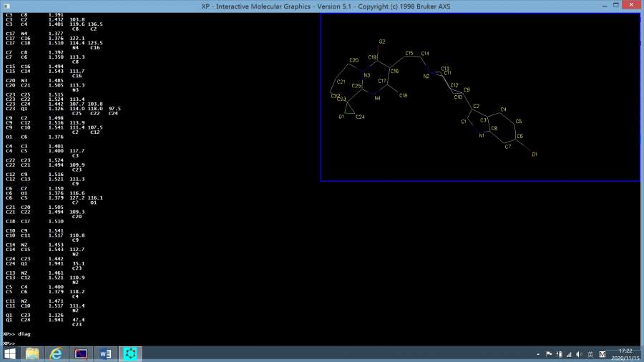
Task: Open the Windows Start button
Action: pyautogui.click(x=10, y=353)
